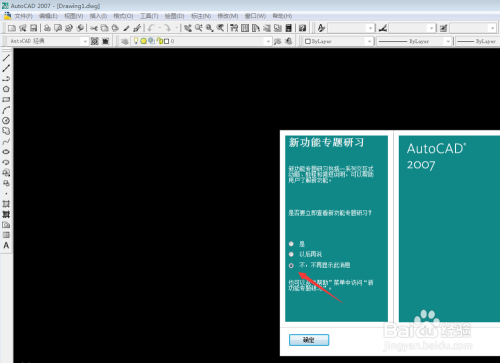Activate the Zoom Window tool

click(x=209, y=28)
